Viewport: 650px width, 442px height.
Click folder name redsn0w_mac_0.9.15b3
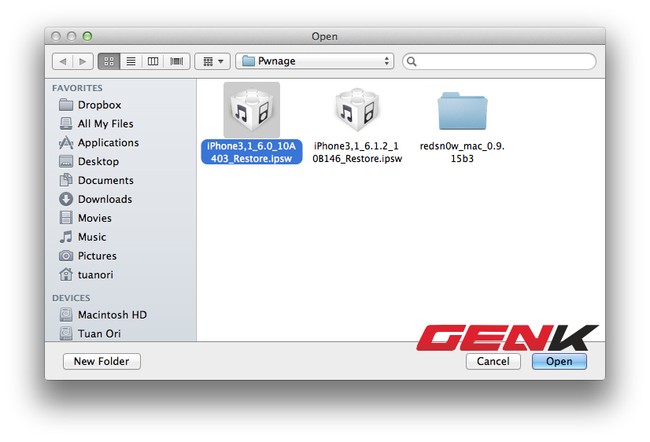coord(462,152)
